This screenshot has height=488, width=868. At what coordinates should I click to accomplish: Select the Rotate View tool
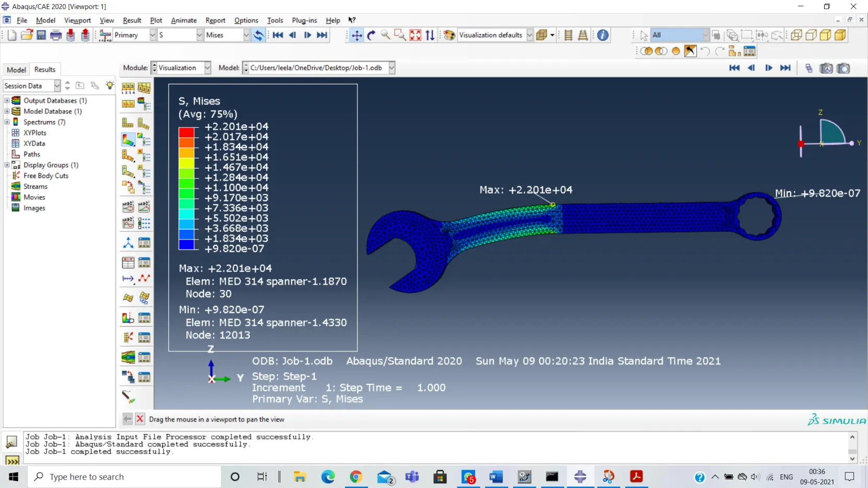tap(371, 35)
